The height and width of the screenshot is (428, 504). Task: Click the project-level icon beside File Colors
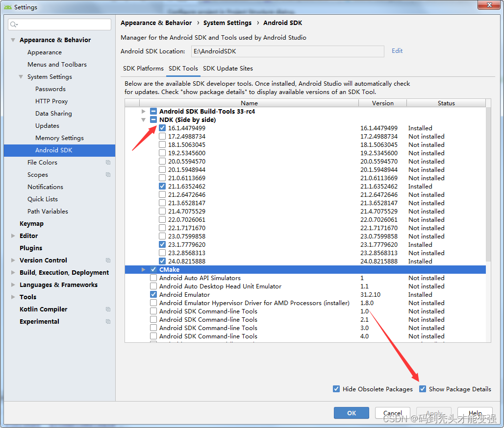click(108, 163)
